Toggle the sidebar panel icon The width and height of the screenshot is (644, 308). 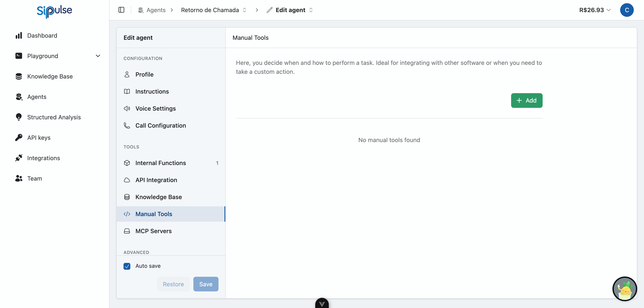pos(121,10)
